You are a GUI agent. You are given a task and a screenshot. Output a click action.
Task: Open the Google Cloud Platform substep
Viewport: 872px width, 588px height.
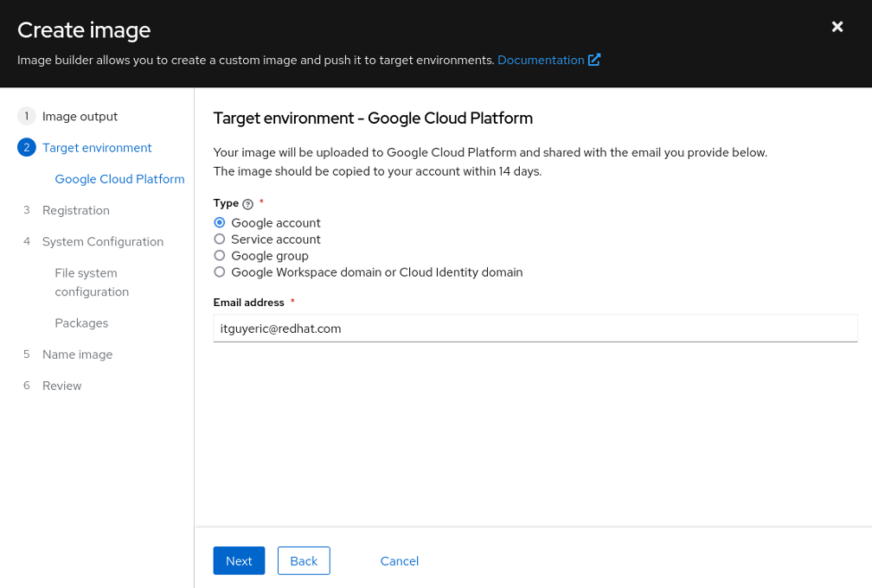point(119,179)
